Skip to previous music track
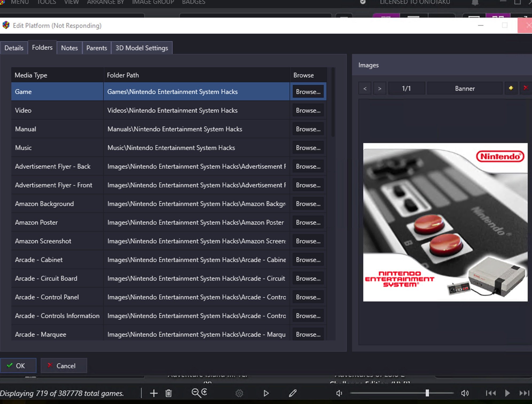Image resolution: width=532 pixels, height=404 pixels. [491, 393]
